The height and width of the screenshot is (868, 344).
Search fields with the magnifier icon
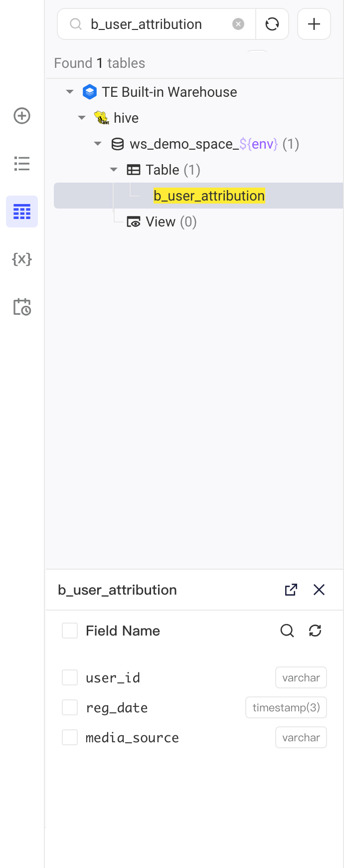tap(287, 631)
